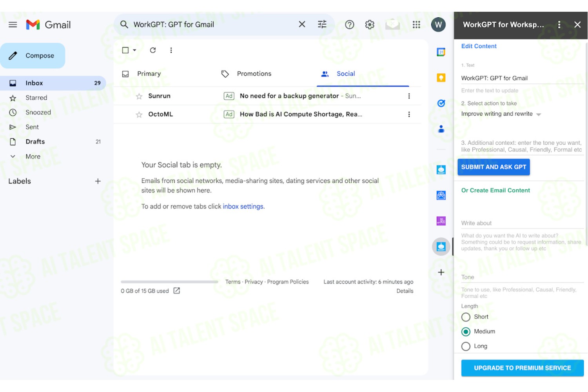The image size is (588, 392).
Task: Open options for the OctoML ad
Action: [x=409, y=114]
